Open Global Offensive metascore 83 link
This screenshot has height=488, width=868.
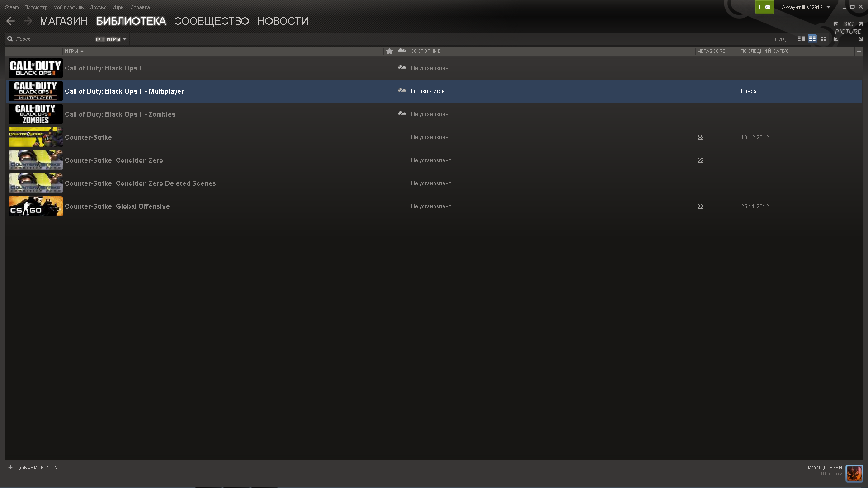coord(700,206)
